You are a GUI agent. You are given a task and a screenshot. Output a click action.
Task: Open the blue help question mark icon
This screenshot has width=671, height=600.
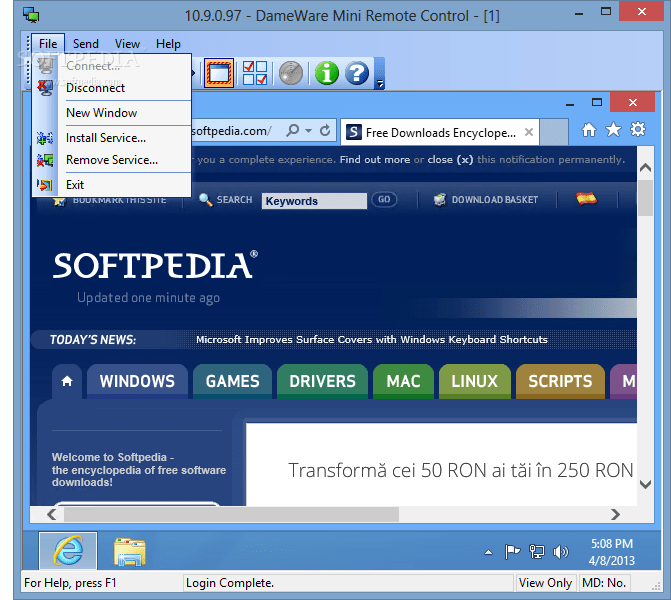point(357,73)
